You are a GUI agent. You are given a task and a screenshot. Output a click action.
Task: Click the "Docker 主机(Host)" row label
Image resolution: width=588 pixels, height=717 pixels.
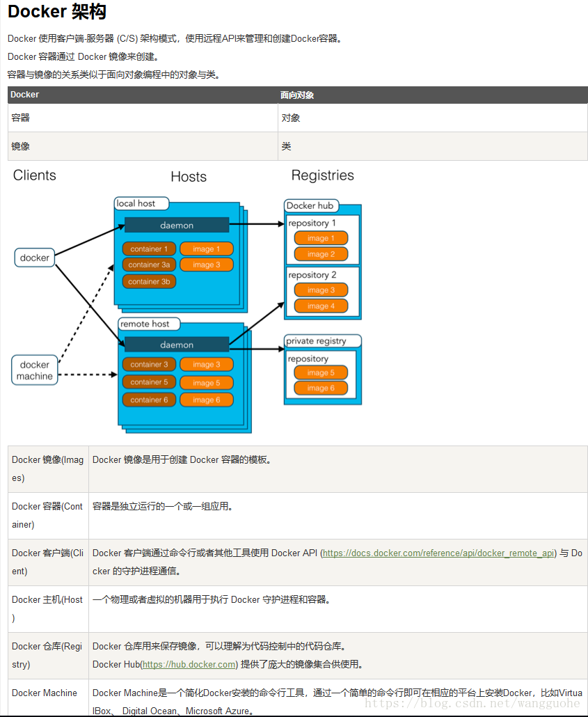pos(48,608)
